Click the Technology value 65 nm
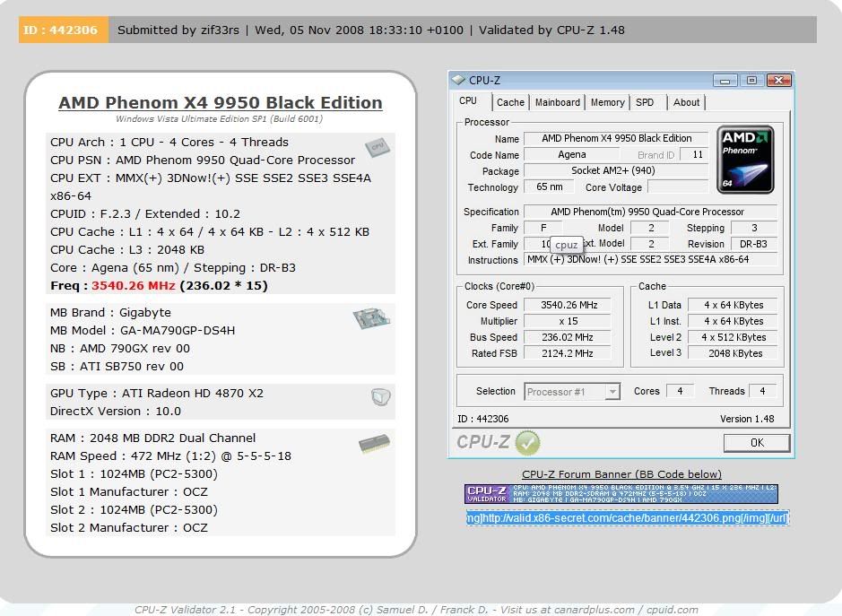842x616 pixels. tap(550, 187)
